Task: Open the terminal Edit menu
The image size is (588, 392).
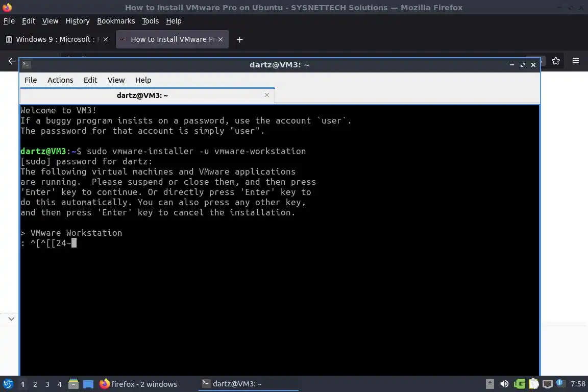Action: pyautogui.click(x=90, y=80)
